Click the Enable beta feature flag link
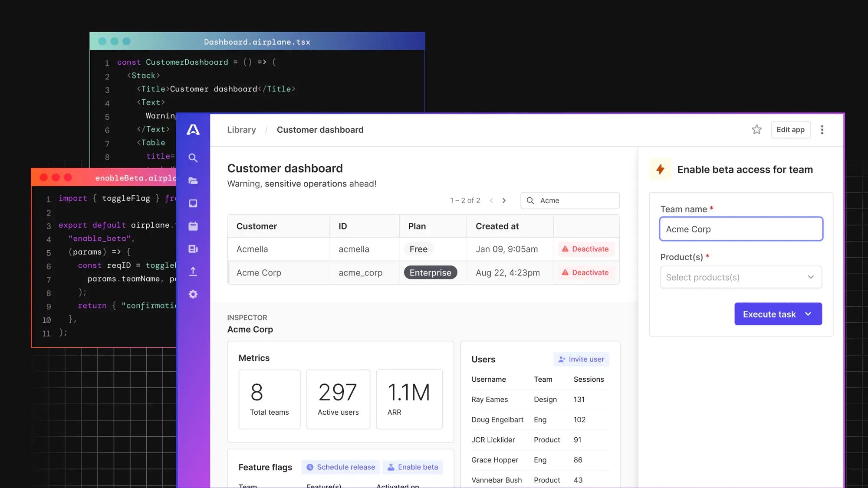Screen dimensions: 868x488 (x=413, y=467)
